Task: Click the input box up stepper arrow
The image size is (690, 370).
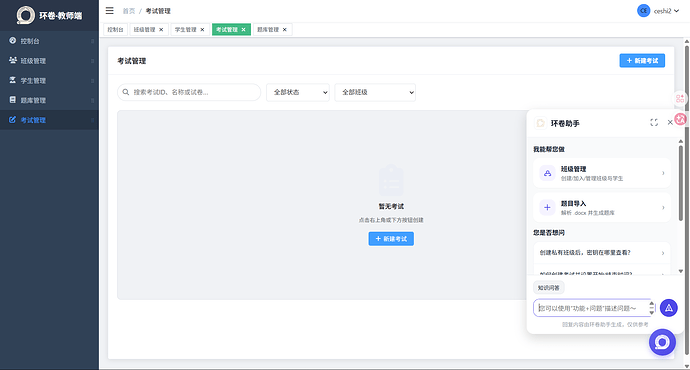Action: pyautogui.click(x=652, y=304)
